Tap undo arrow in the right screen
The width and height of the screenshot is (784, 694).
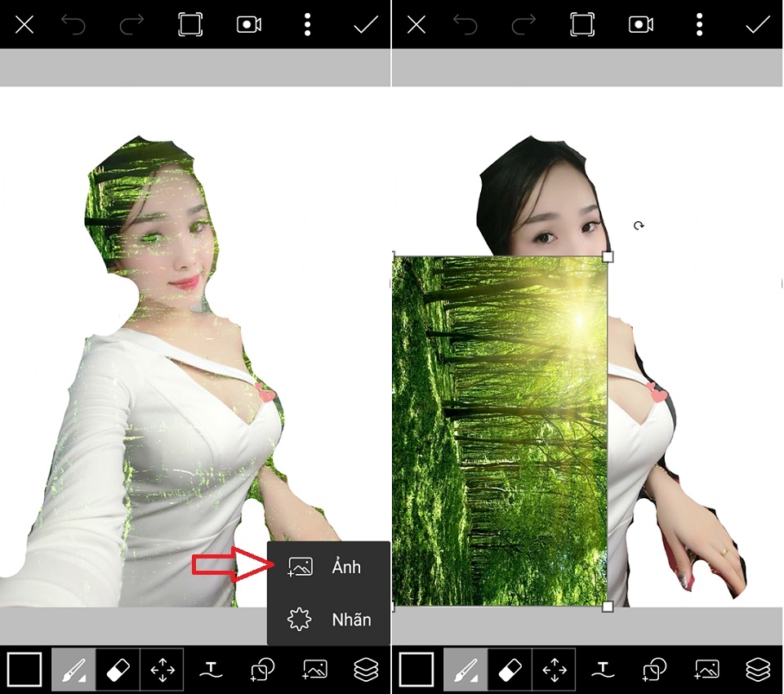(465, 24)
